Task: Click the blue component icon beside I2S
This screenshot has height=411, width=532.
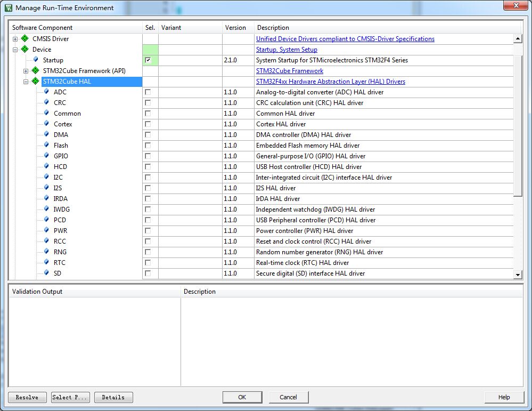Action: 46,187
